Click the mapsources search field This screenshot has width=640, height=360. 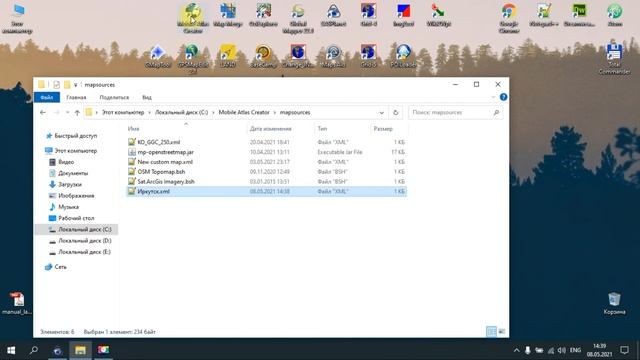click(456, 112)
